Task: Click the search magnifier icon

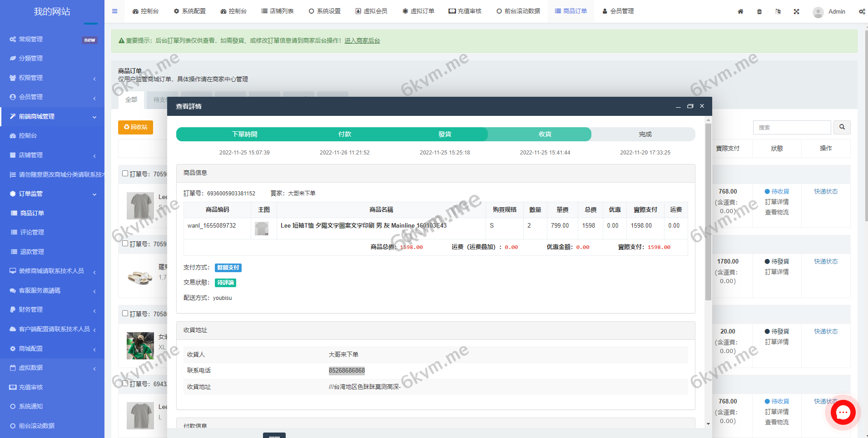Action: coord(842,127)
